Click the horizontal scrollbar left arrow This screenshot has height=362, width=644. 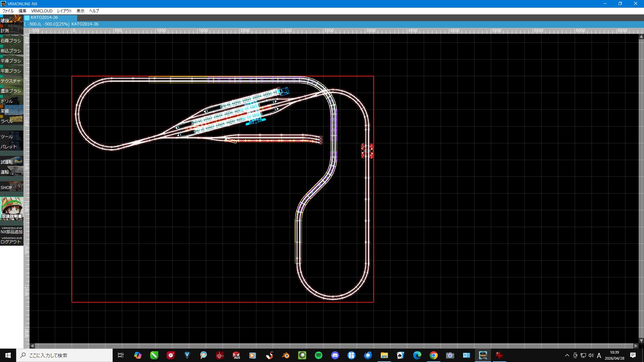point(32,346)
